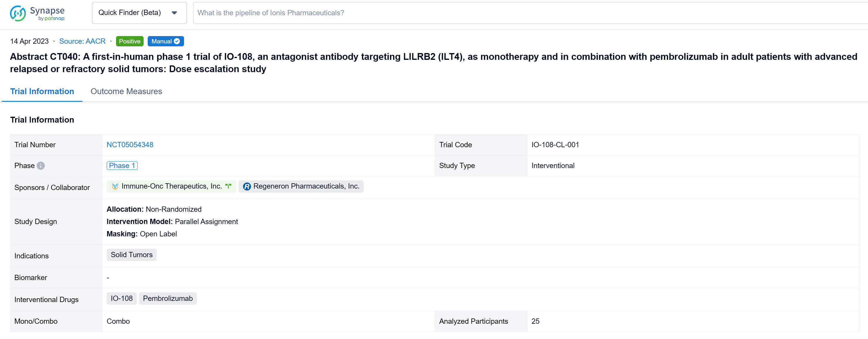Click the Immune-Onc Therapeutics company logo icon
Viewport: 868px width, 339px height.
pos(115,187)
